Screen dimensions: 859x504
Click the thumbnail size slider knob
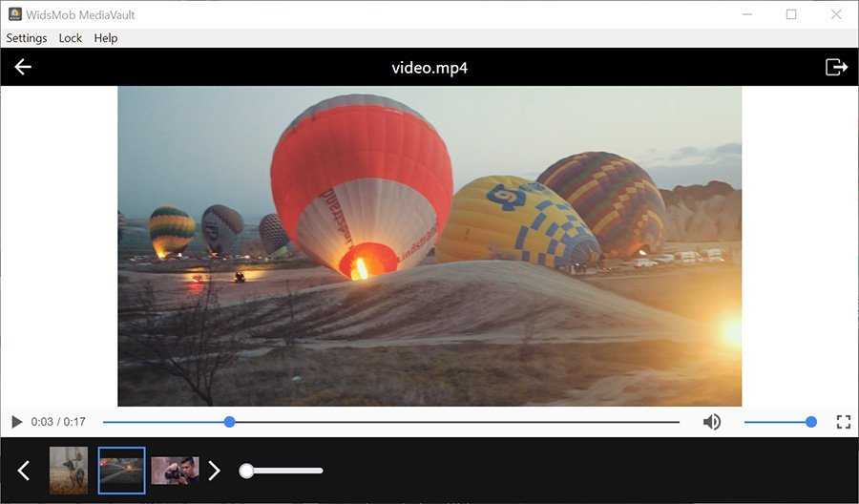click(x=246, y=471)
